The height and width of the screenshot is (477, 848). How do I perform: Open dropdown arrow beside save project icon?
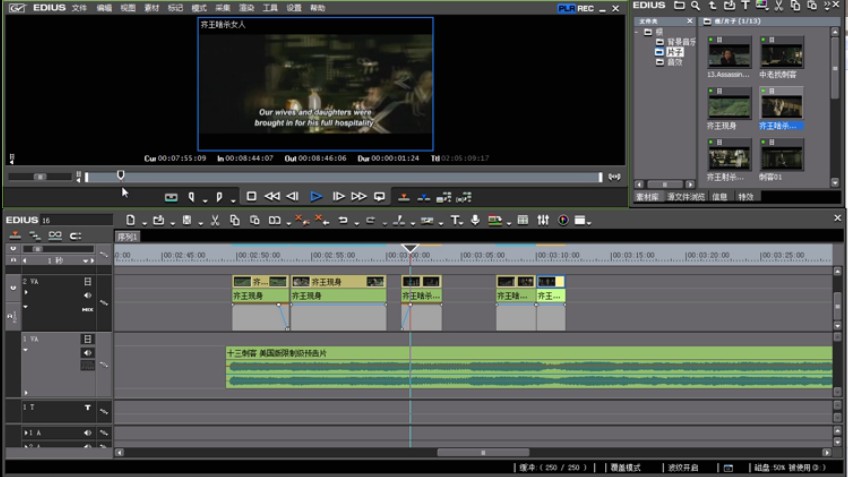[x=201, y=223]
